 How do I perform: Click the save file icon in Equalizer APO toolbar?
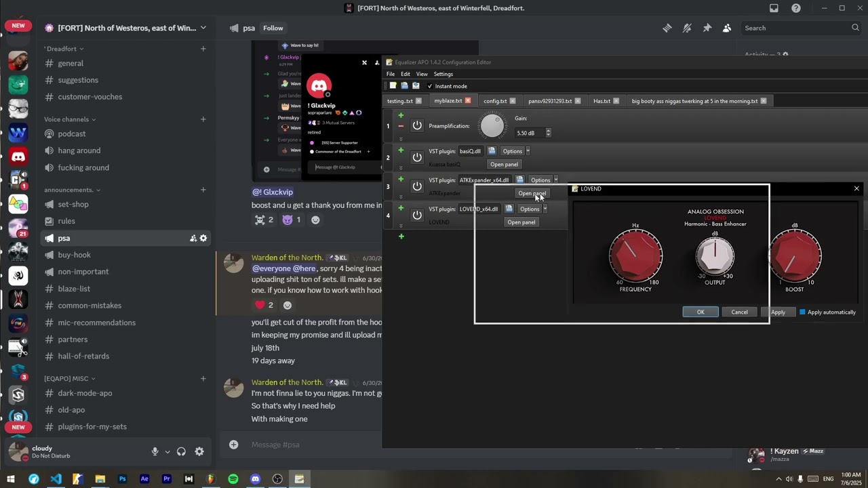coord(416,86)
